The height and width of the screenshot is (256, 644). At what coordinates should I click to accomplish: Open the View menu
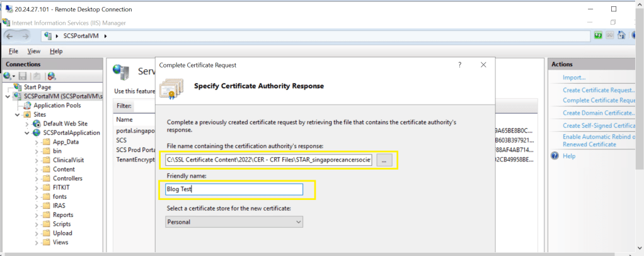tap(33, 51)
